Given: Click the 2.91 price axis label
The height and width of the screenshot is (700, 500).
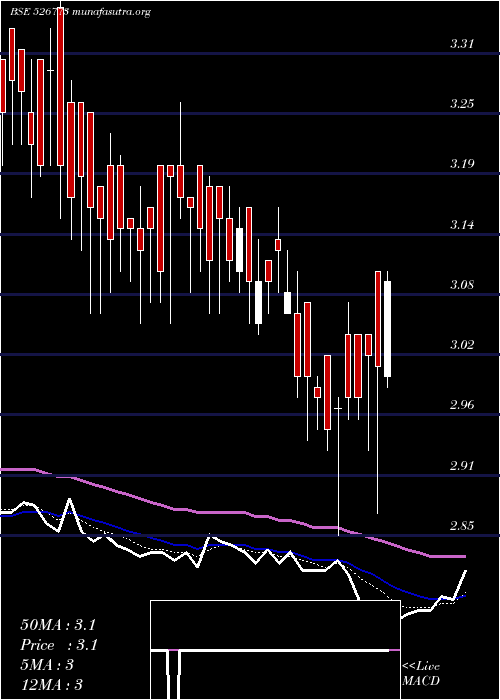Looking at the screenshot, I should pos(461,466).
